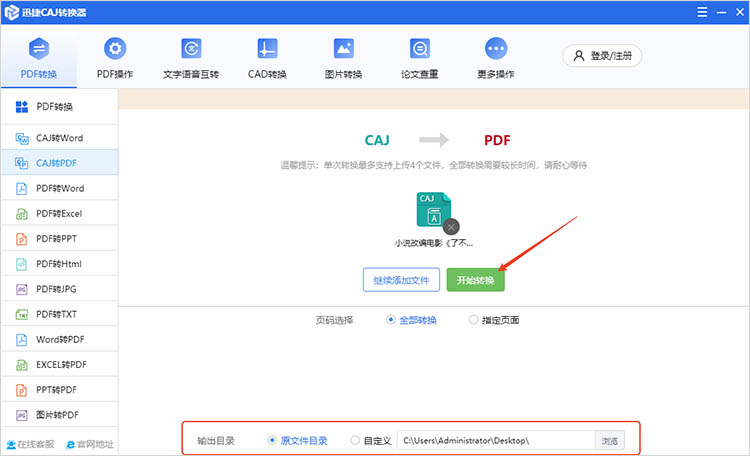Click the PPT转PDF row icon
The width and height of the screenshot is (750, 456).
(22, 390)
